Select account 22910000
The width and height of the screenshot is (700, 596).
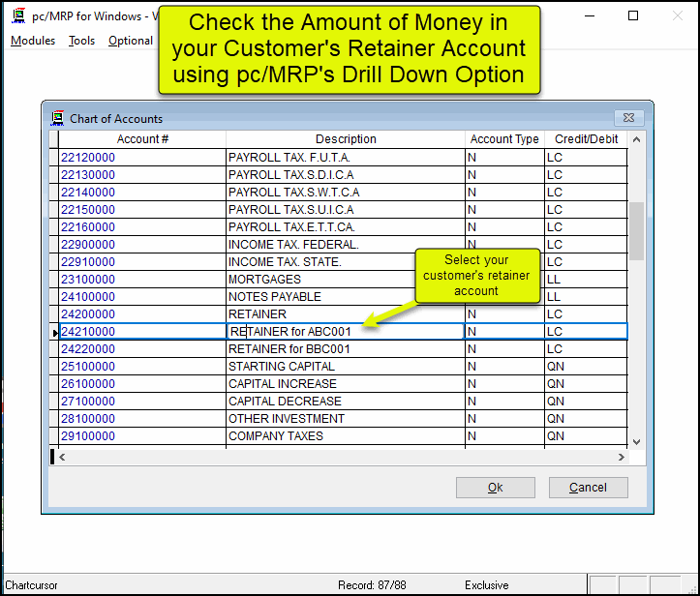pyautogui.click(x=142, y=262)
